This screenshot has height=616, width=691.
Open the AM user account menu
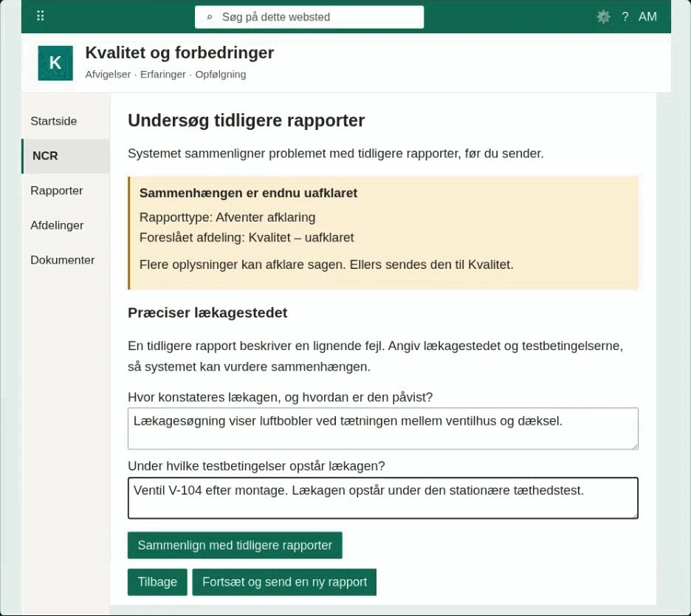647,17
